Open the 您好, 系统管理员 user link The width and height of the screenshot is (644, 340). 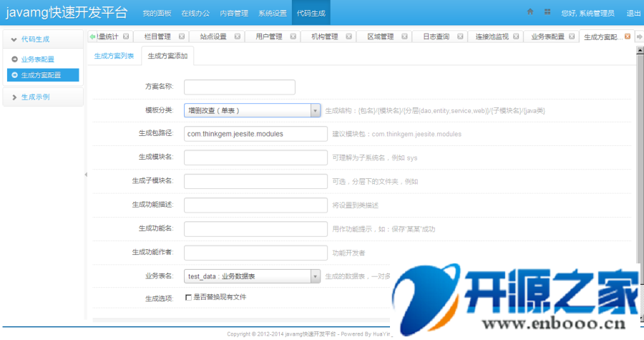(x=587, y=13)
